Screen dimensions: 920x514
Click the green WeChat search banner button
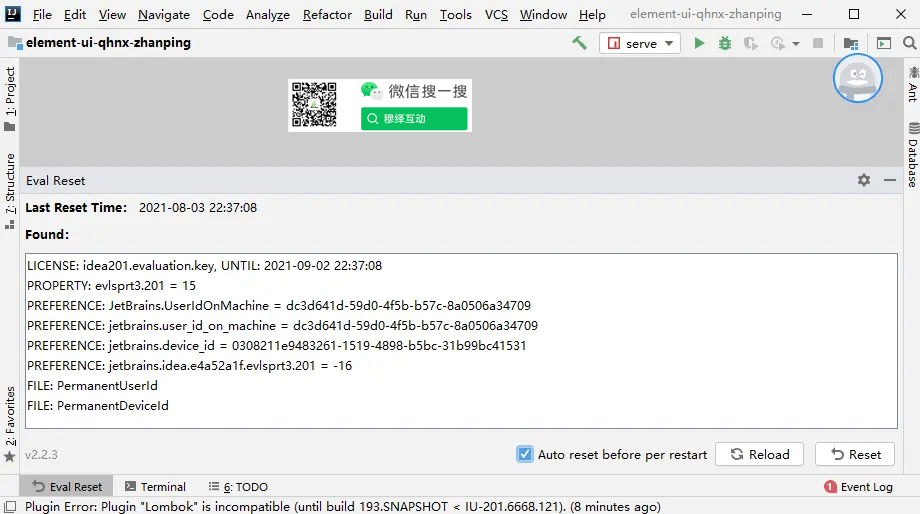coord(414,119)
